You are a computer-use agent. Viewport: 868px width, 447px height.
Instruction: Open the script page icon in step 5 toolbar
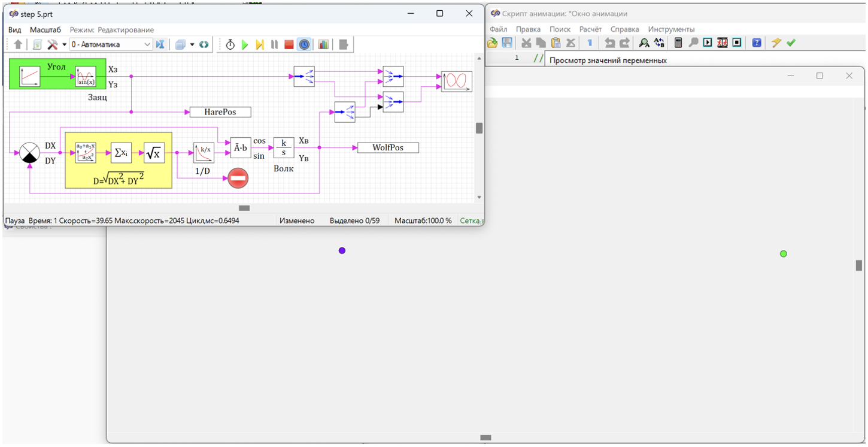[x=37, y=44]
